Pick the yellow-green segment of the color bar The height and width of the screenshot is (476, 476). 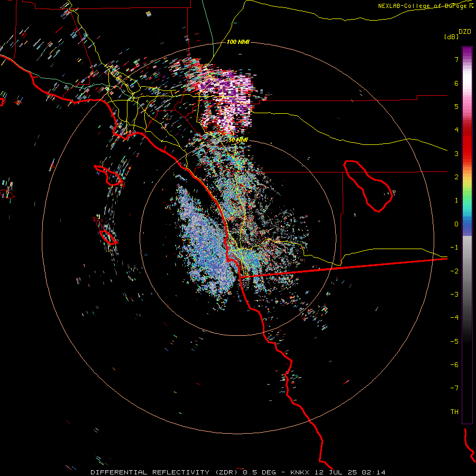[x=467, y=185]
